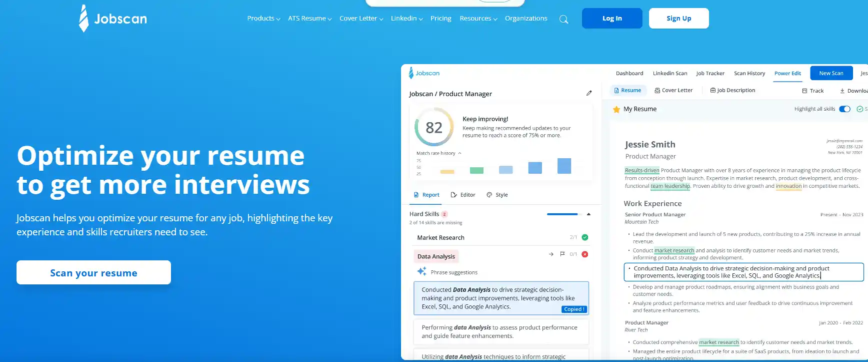Click the pencil edit icon beside Product Manager
Image resolution: width=868 pixels, height=362 pixels.
coord(589,93)
